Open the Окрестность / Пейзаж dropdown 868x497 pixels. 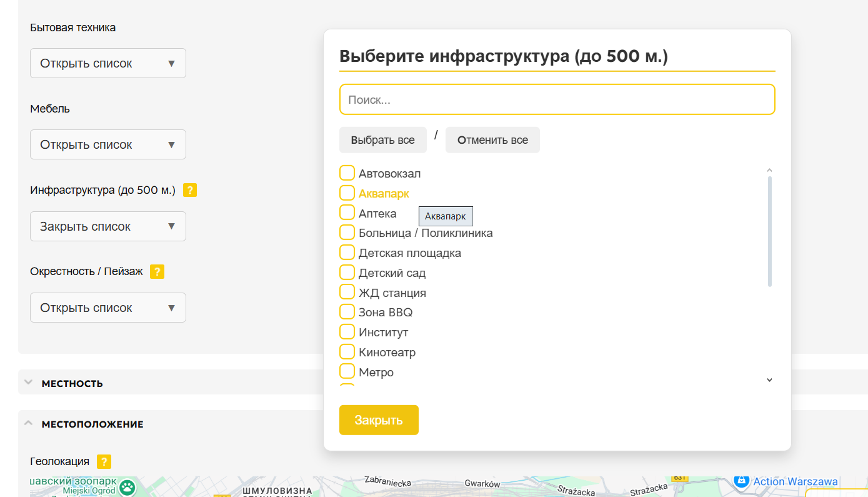point(108,308)
